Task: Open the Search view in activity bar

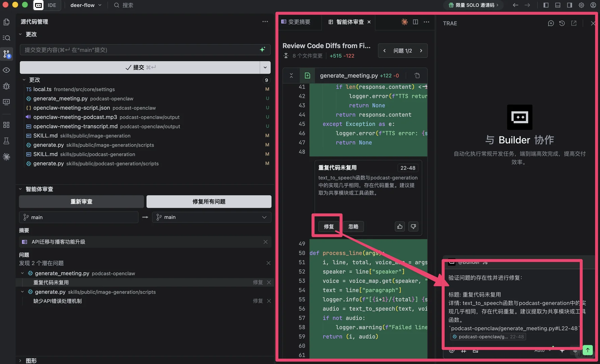Action: [x=6, y=38]
